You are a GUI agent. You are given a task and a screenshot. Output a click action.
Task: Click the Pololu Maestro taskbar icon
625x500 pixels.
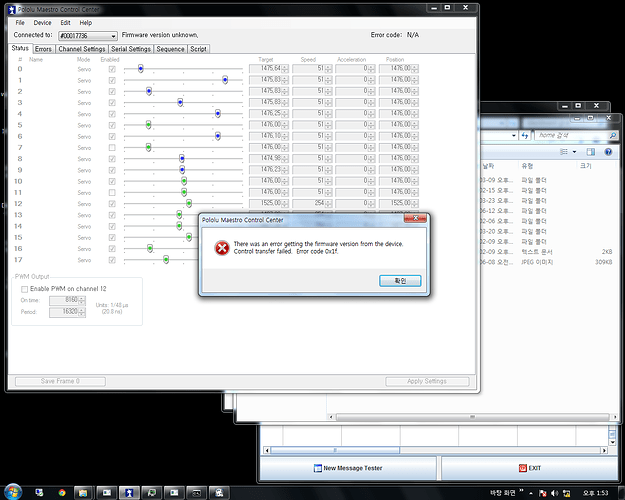[129, 492]
